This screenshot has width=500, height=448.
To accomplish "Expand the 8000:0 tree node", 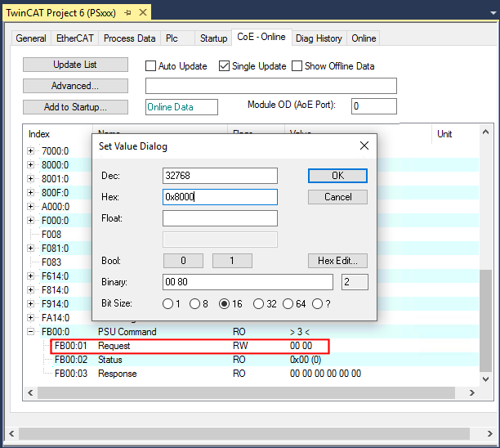I will tap(30, 164).
